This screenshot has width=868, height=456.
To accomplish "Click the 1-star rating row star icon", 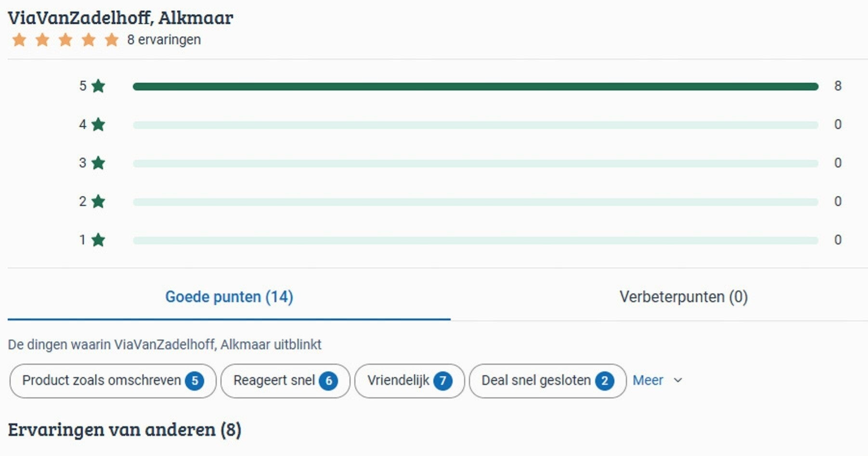I will coord(98,240).
